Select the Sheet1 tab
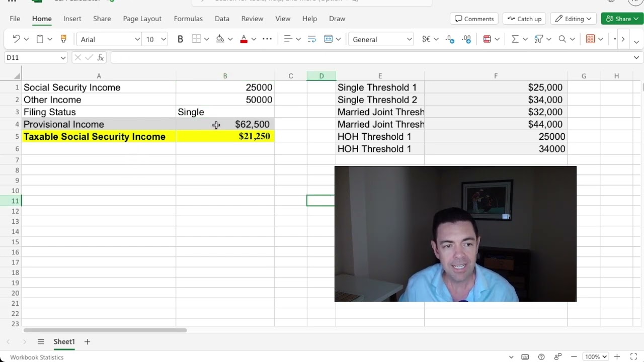 pyautogui.click(x=64, y=342)
